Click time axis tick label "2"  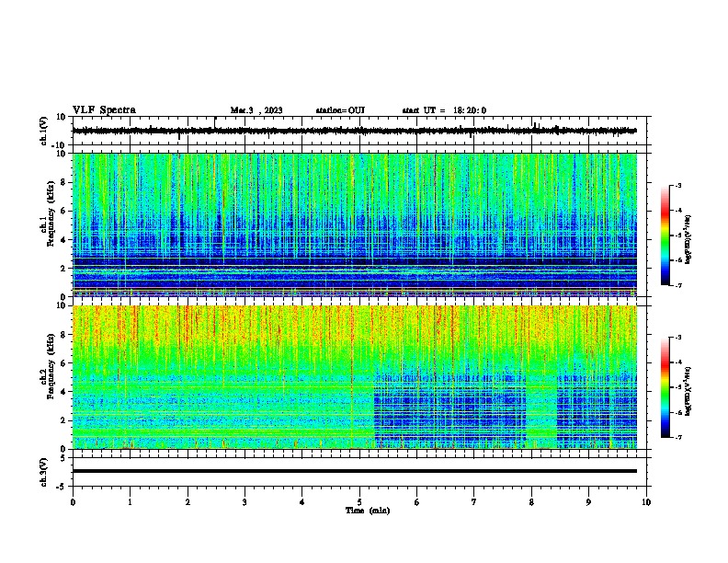pyautogui.click(x=188, y=502)
